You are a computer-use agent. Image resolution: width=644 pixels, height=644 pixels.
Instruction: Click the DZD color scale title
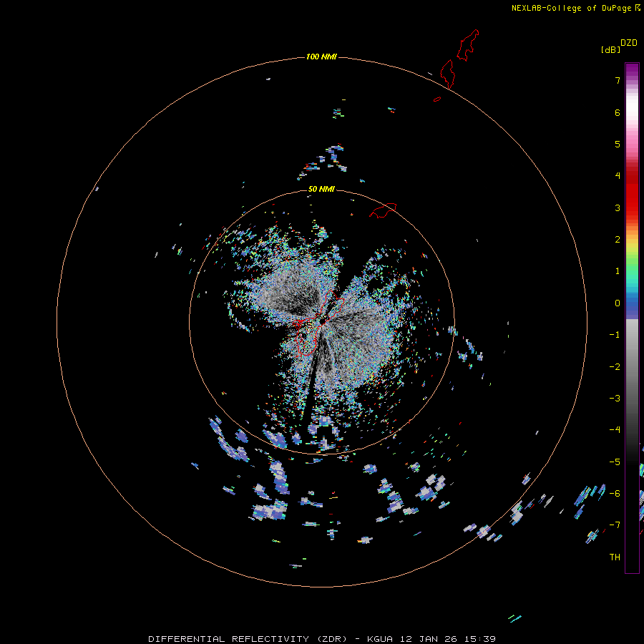click(629, 43)
